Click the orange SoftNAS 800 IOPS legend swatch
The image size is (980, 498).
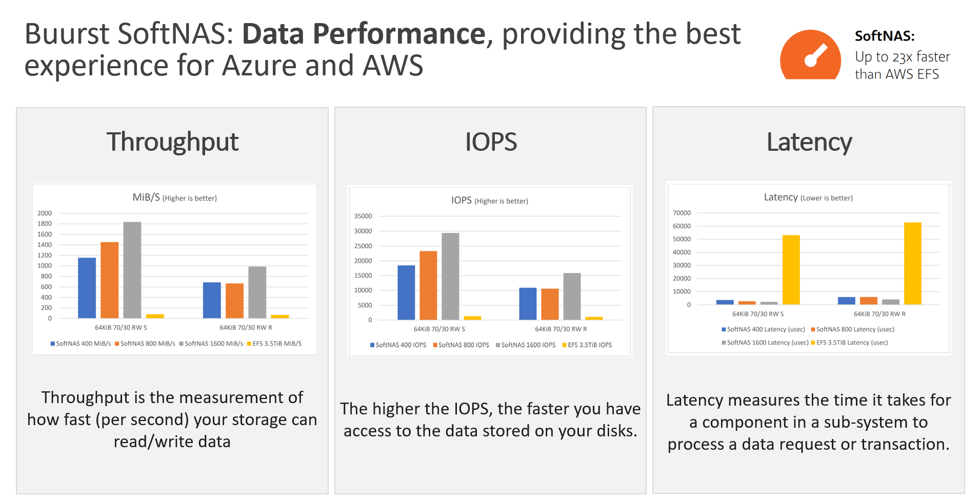coord(435,345)
